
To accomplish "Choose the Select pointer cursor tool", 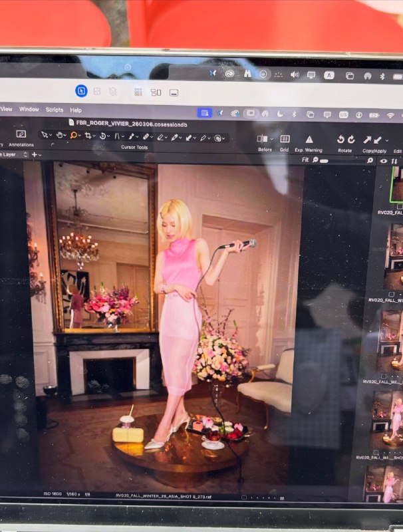I will [44, 135].
